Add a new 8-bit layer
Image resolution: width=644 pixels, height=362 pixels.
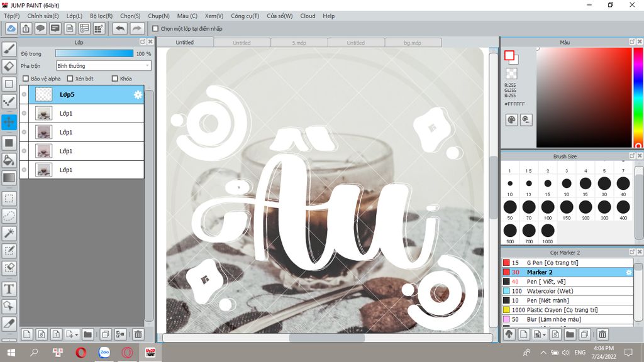[42, 334]
